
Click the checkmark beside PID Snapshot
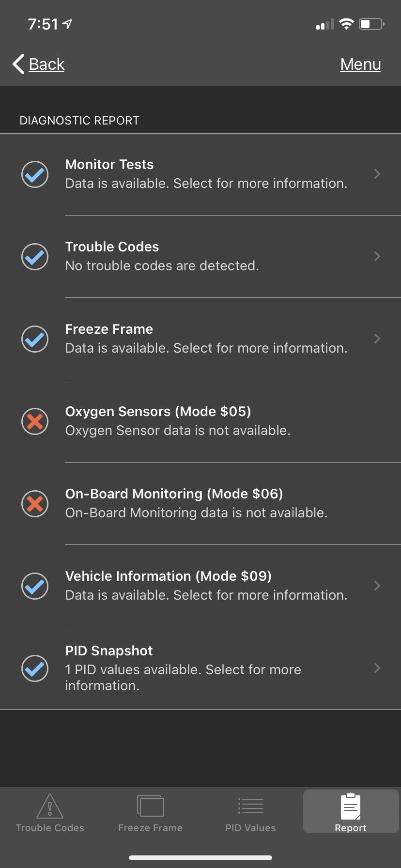coord(35,668)
